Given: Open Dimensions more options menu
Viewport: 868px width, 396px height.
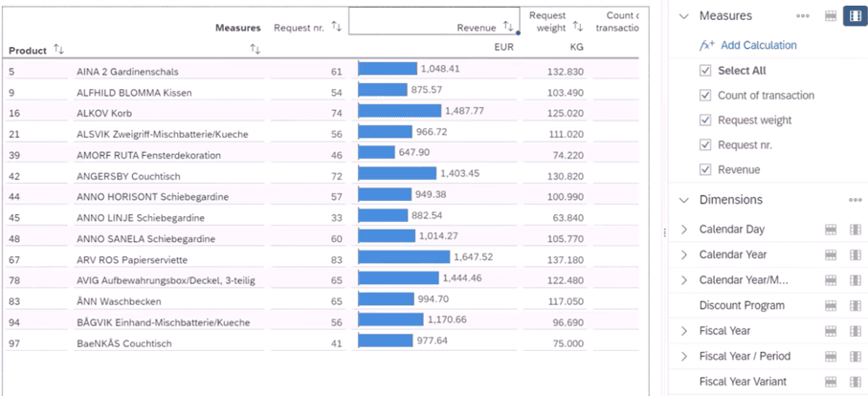Looking at the screenshot, I should (855, 200).
